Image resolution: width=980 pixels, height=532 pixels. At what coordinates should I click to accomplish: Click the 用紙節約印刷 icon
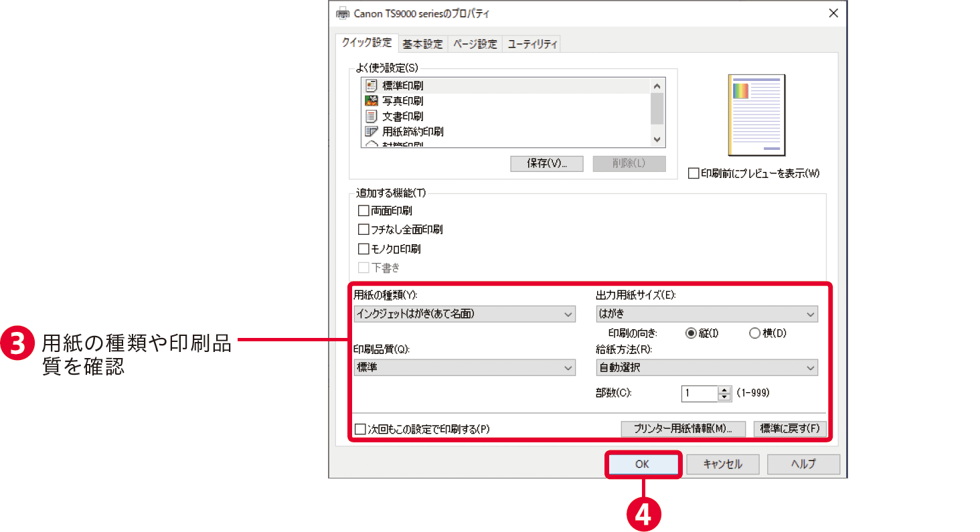coord(372,131)
